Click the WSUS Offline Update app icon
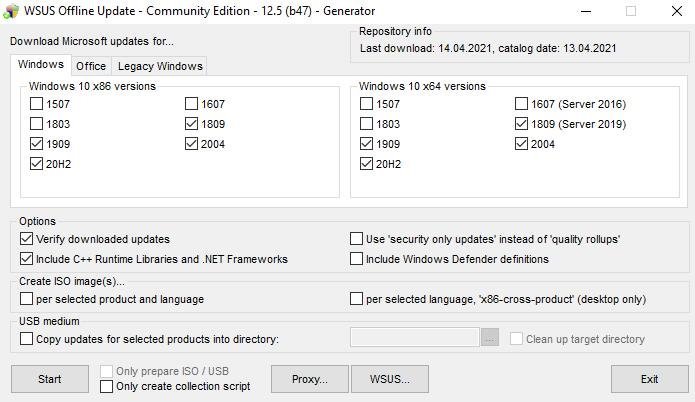Viewport: 695px width, 402px height. [x=11, y=11]
